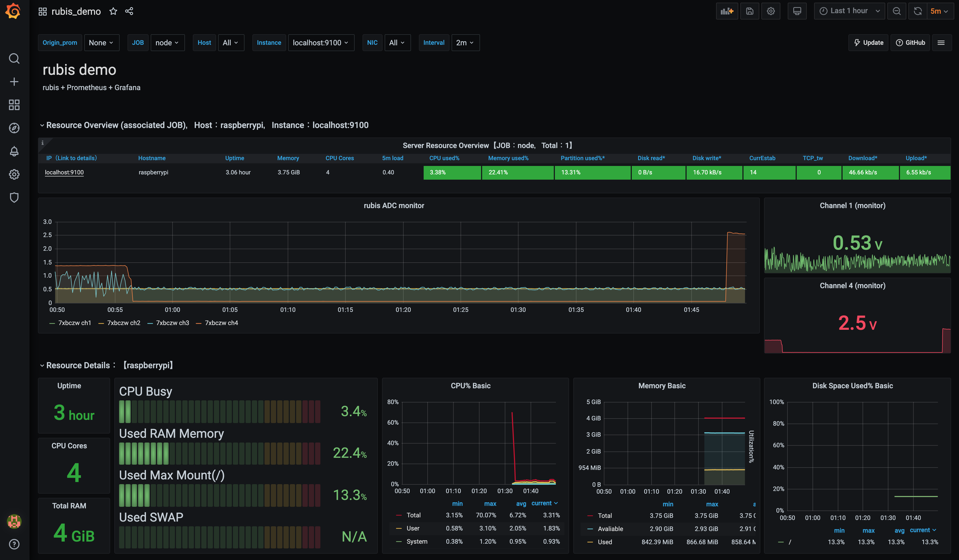
Task: Toggle the Total series in the CPU% Basic legend
Action: [x=413, y=515]
